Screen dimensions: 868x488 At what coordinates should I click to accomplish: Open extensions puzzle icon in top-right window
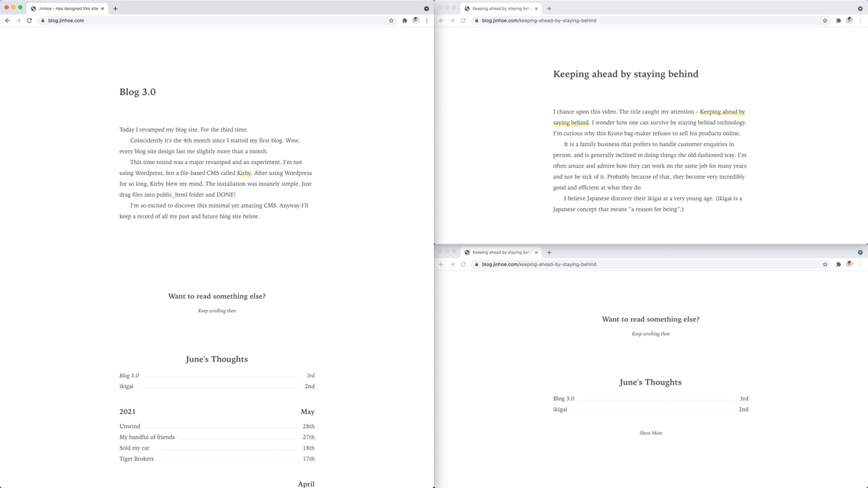(838, 20)
